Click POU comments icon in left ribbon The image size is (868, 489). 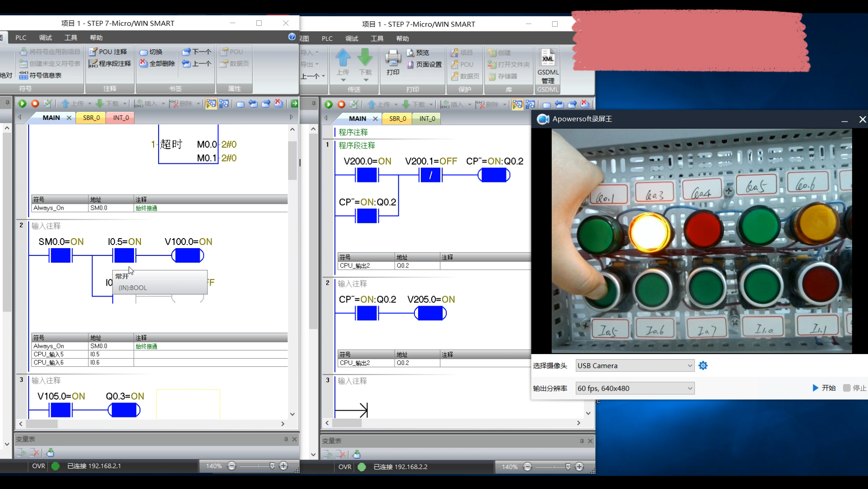pos(93,52)
